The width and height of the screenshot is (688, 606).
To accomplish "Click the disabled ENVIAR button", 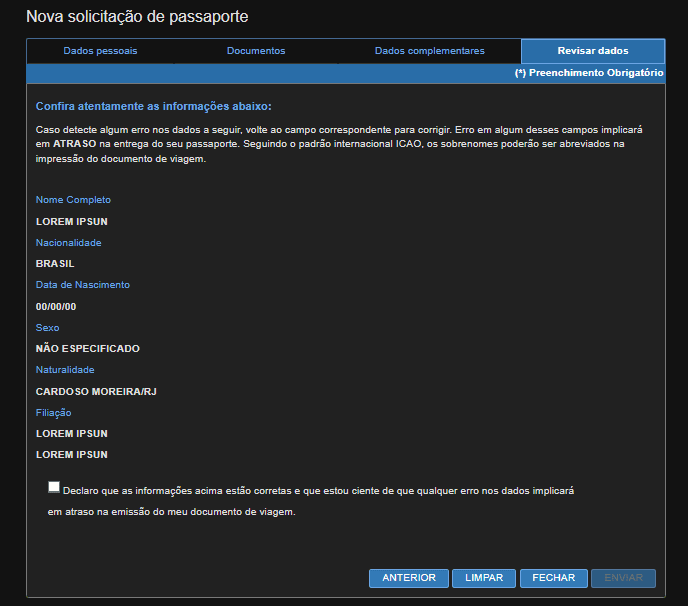I will (x=623, y=578).
